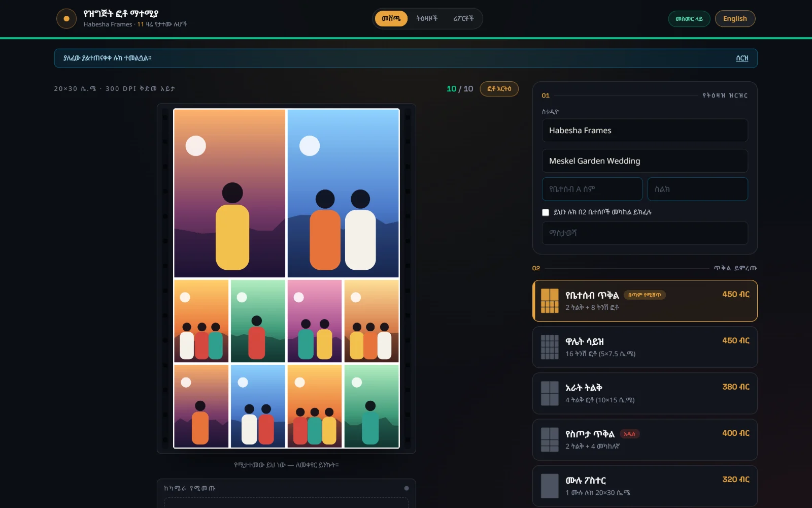Viewport: 812px width, 508px height.
Task: Dismiss the notice banner with ዝጋ
Action: point(742,58)
